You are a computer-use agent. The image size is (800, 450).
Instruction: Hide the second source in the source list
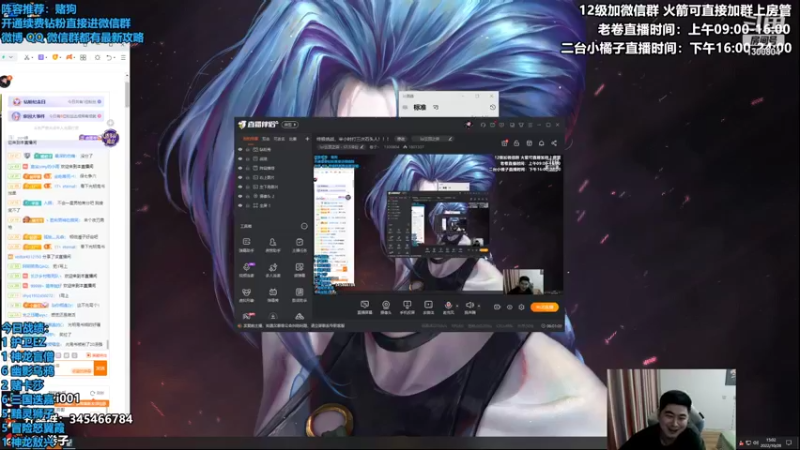240,159
